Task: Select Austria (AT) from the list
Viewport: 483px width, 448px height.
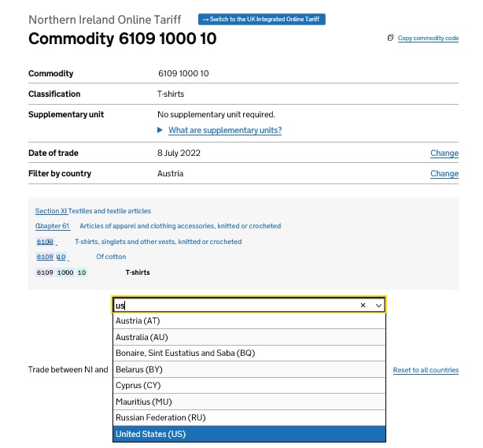Action: [x=138, y=321]
